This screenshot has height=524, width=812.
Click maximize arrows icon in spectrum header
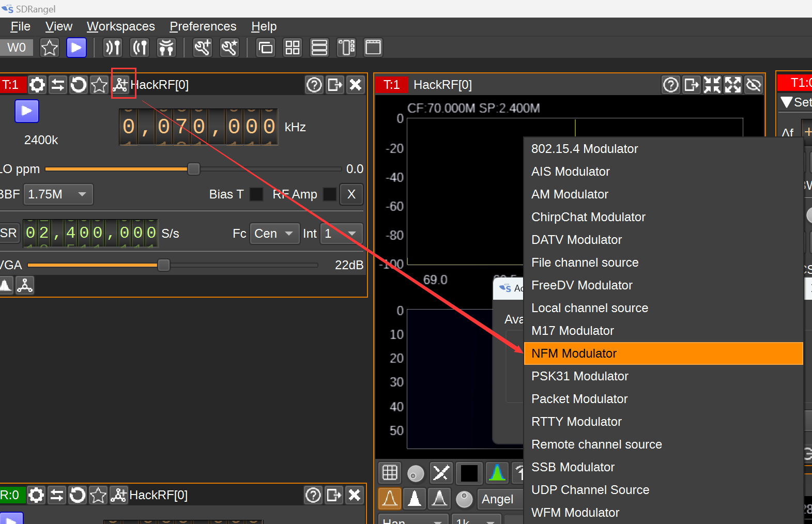[733, 85]
